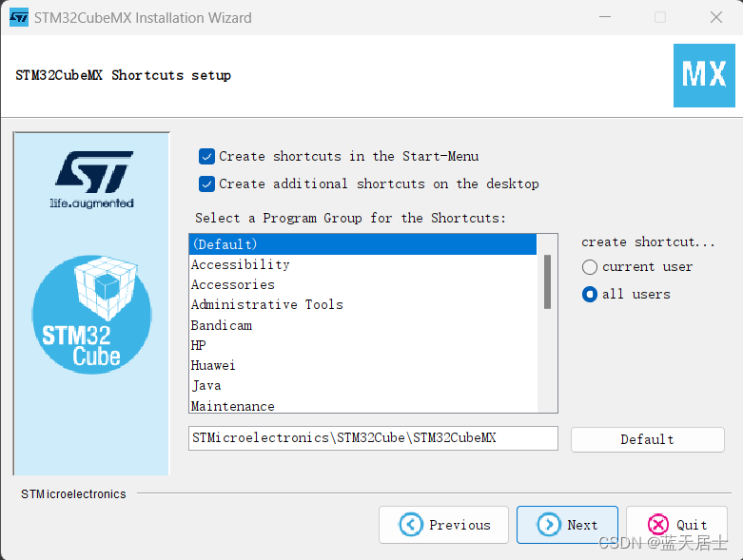Viewport: 743px width, 560px height.
Task: Click the program group list scrollbar thumb
Action: pos(547,281)
